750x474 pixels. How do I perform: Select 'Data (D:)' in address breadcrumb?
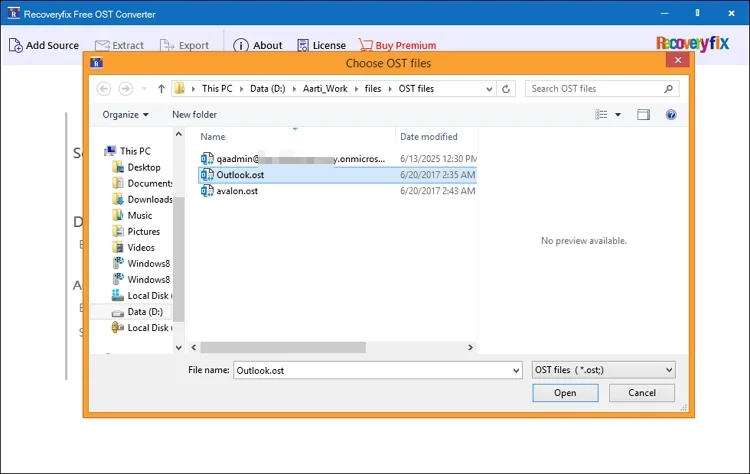[x=267, y=88]
